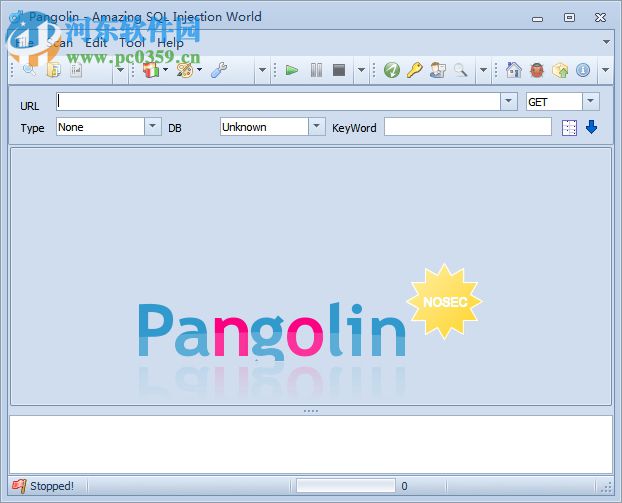This screenshot has width=622, height=503.
Task: Minimize the Pangolin window
Action: coord(538,18)
